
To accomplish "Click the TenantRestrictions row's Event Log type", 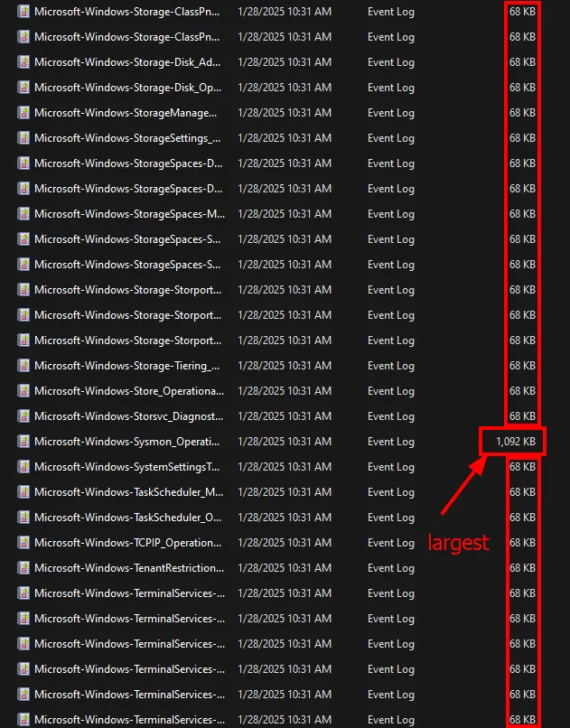I will point(391,568).
